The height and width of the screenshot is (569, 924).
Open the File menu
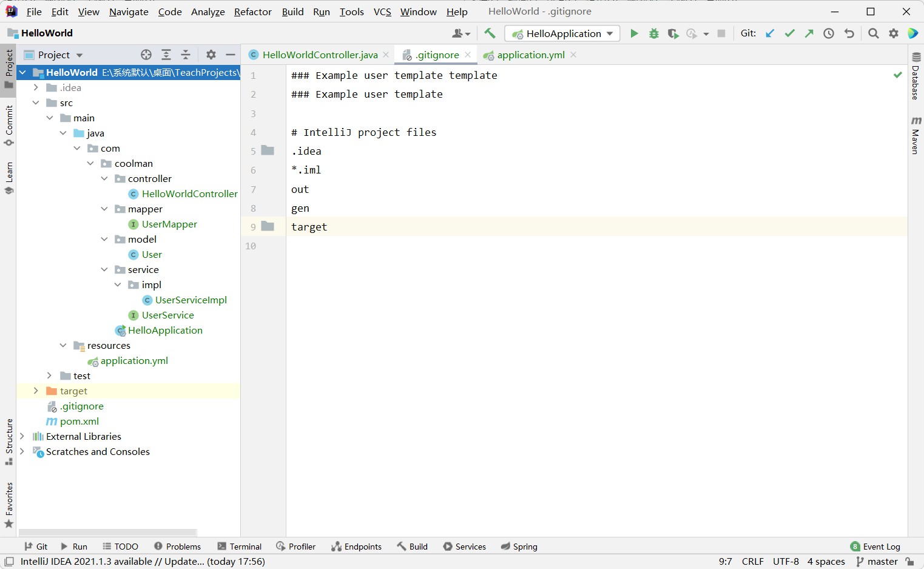click(x=34, y=12)
